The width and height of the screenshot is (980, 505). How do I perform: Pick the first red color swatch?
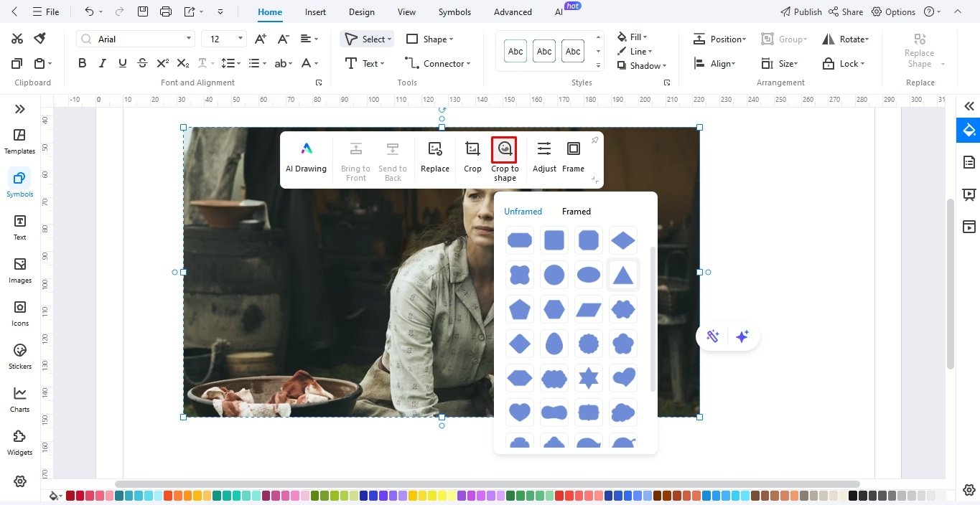70,496
